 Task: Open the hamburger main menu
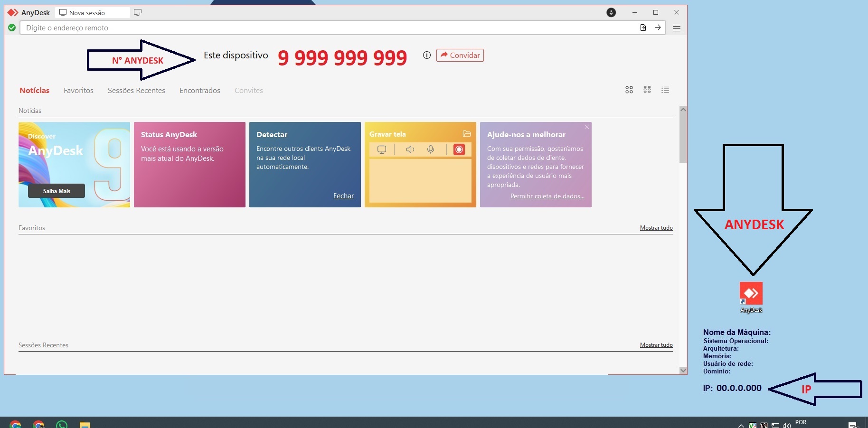pyautogui.click(x=677, y=28)
